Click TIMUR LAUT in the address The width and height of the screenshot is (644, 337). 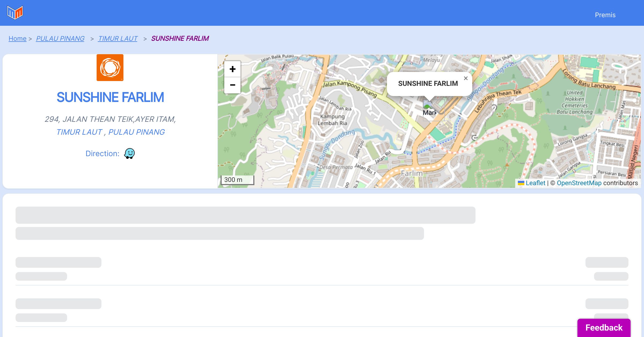coord(79,132)
